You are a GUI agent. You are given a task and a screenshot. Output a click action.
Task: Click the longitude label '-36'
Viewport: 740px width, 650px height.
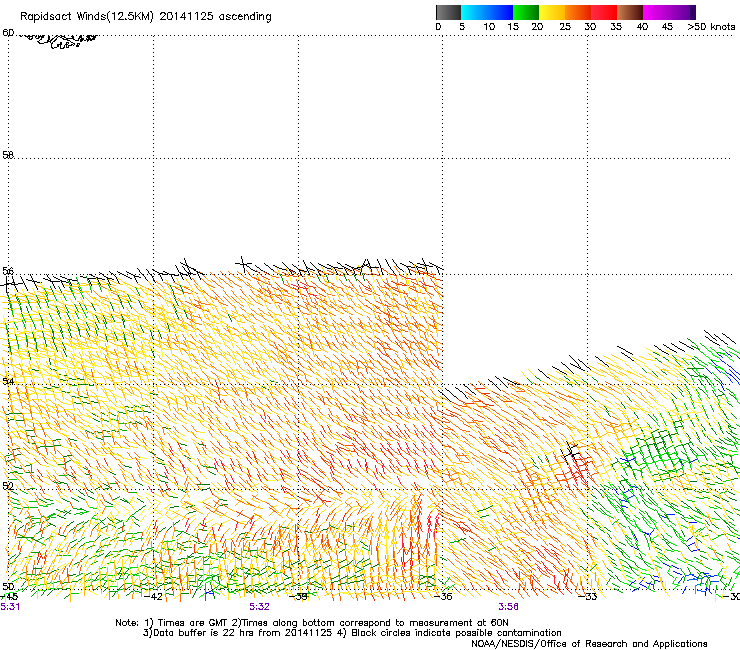[x=443, y=597]
